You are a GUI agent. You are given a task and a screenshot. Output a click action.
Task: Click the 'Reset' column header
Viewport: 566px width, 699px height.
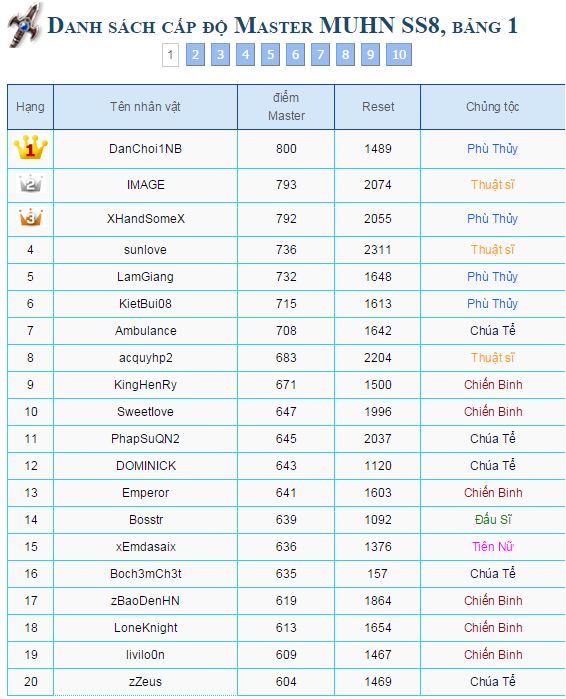(377, 107)
